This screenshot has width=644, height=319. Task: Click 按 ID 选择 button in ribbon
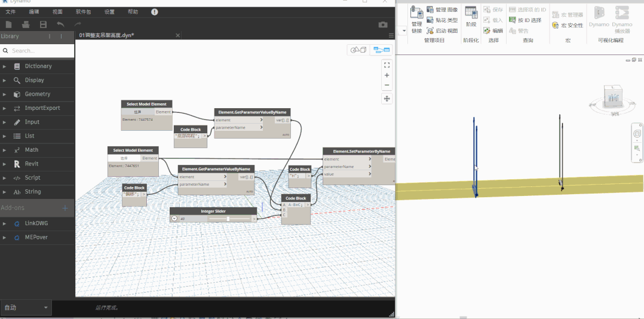point(525,20)
